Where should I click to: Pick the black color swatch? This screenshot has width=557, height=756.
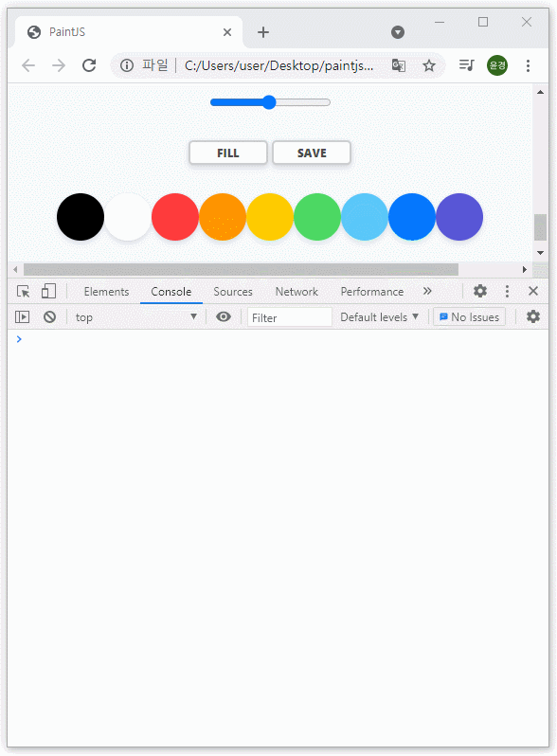[81, 217]
